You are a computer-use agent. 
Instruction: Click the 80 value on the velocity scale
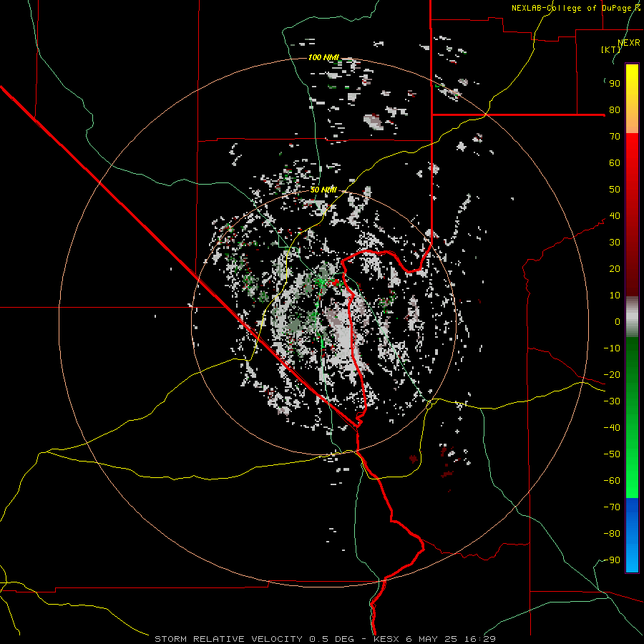[615, 110]
